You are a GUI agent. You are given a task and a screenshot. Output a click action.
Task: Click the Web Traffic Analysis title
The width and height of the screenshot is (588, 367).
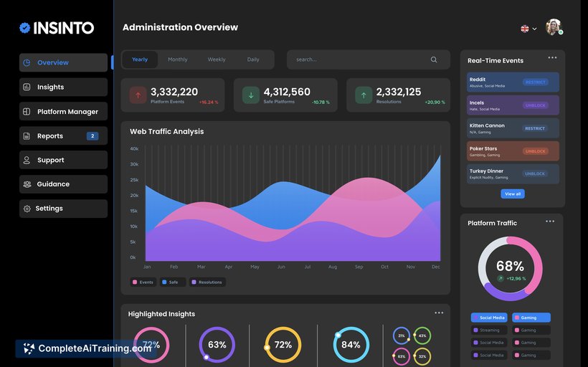[x=167, y=132]
